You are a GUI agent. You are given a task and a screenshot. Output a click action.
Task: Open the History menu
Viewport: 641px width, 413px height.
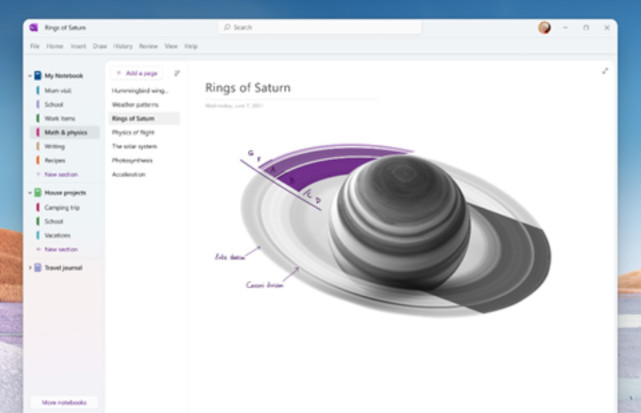tap(123, 46)
